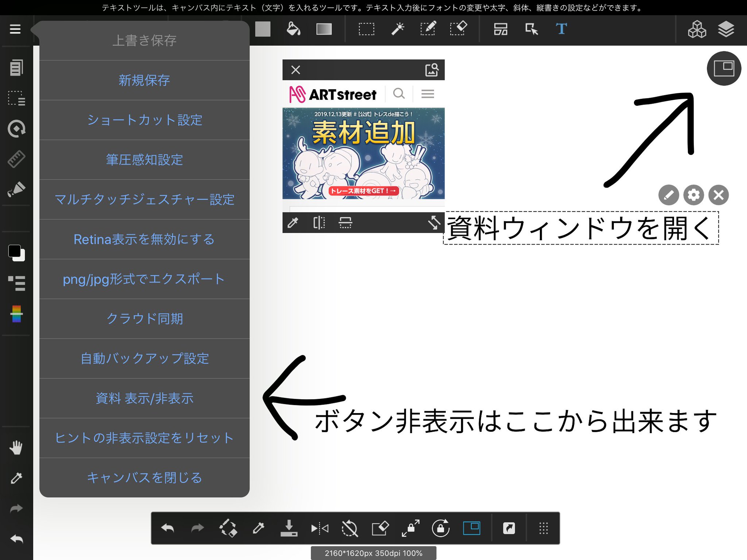The height and width of the screenshot is (560, 747).
Task: Toggle canvas rotation lock in the bottom toolbar
Action: (x=440, y=528)
